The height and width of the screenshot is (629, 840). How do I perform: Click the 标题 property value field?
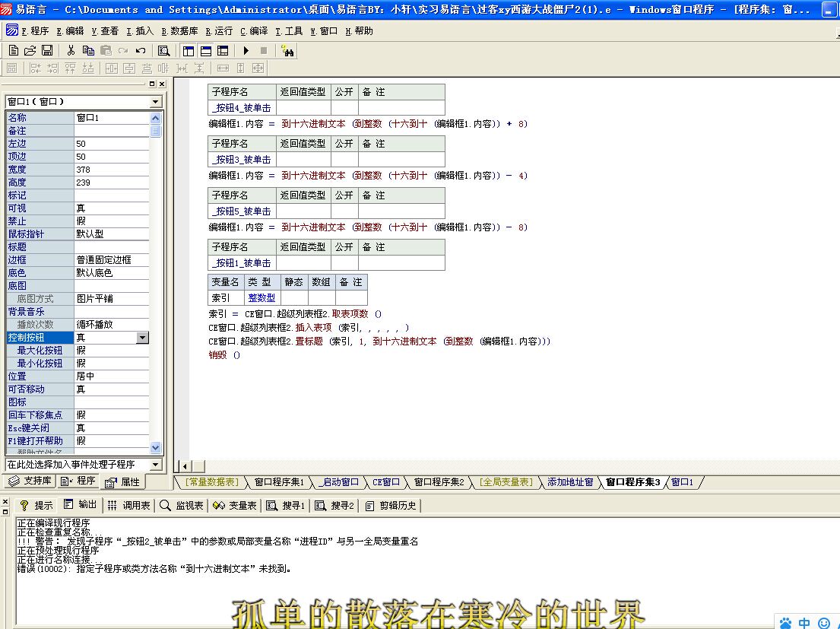tap(112, 247)
